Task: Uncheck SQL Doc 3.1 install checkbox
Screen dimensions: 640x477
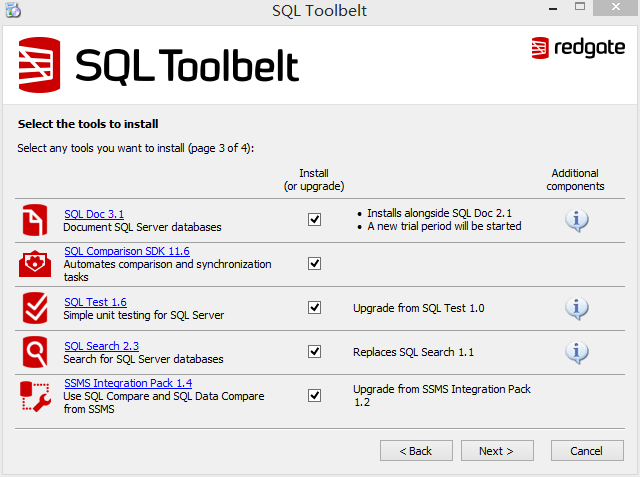Action: (314, 220)
